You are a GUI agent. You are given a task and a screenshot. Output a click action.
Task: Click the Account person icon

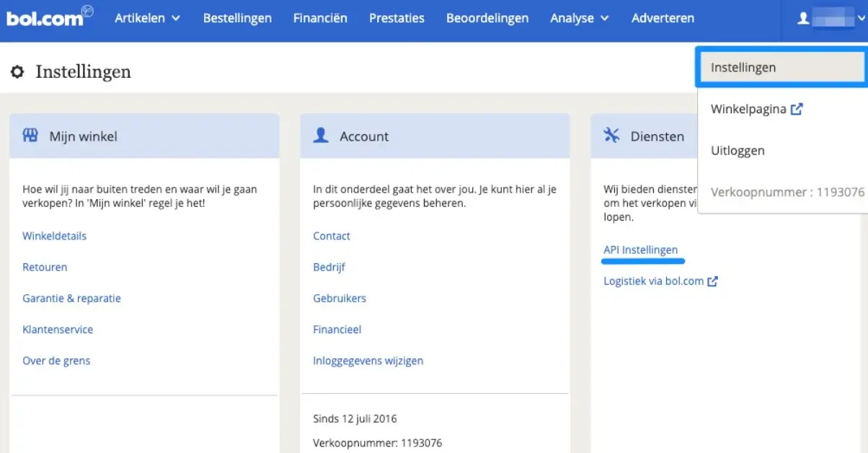(321, 136)
